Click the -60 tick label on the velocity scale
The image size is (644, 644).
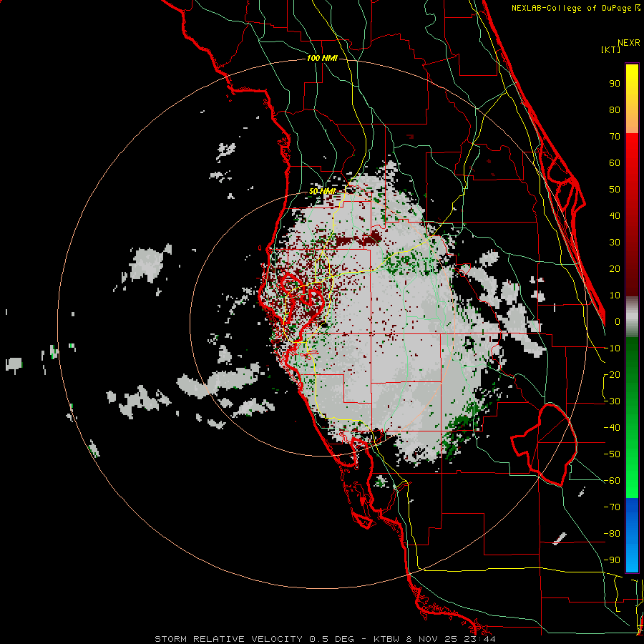pyautogui.click(x=612, y=481)
